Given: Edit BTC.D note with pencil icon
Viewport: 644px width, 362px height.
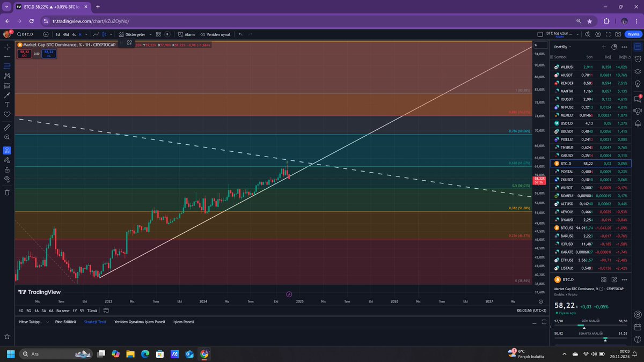Looking at the screenshot, I should tap(614, 279).
